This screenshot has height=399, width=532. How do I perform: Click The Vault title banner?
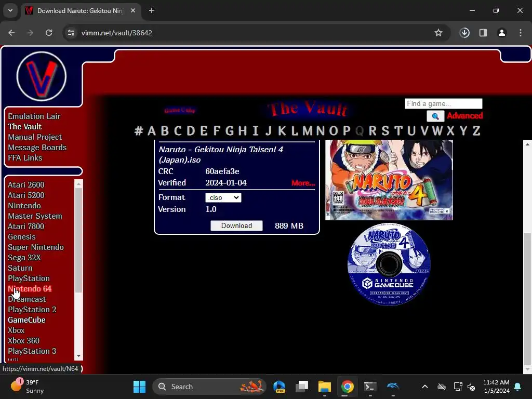click(308, 109)
